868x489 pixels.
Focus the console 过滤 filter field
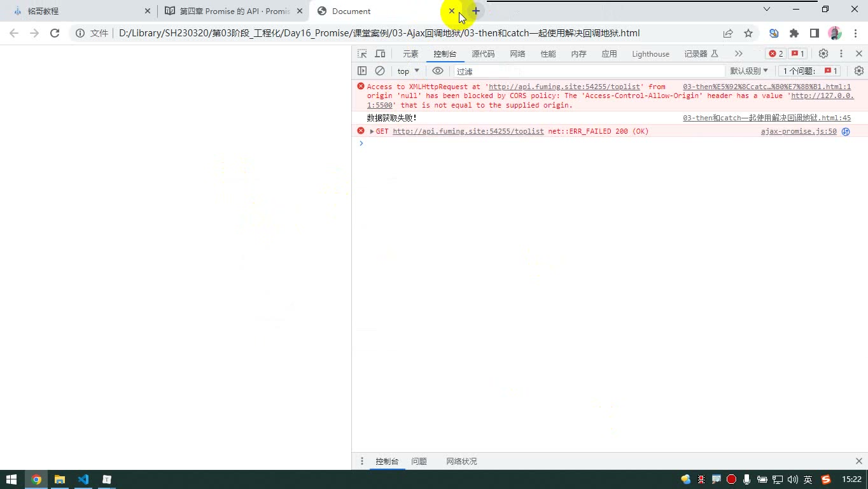pyautogui.click(x=589, y=71)
